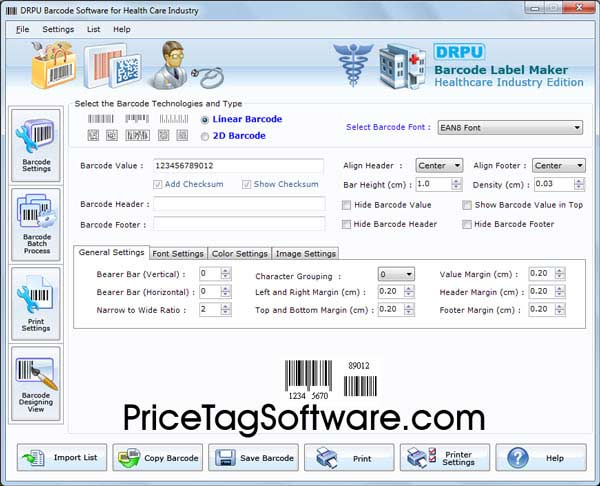600x486 pixels.
Task: Switch to Barcode Designing View
Action: coord(36,384)
